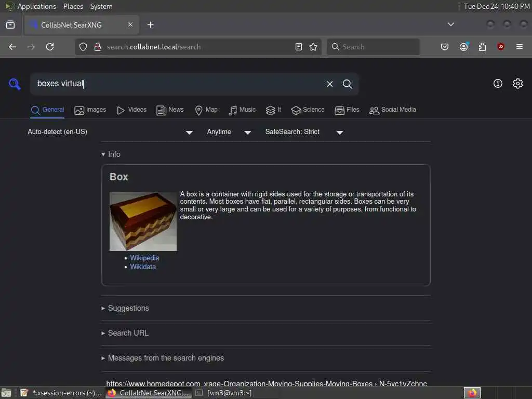Expand the Search URL section
This screenshot has width=532, height=399.
125,333
